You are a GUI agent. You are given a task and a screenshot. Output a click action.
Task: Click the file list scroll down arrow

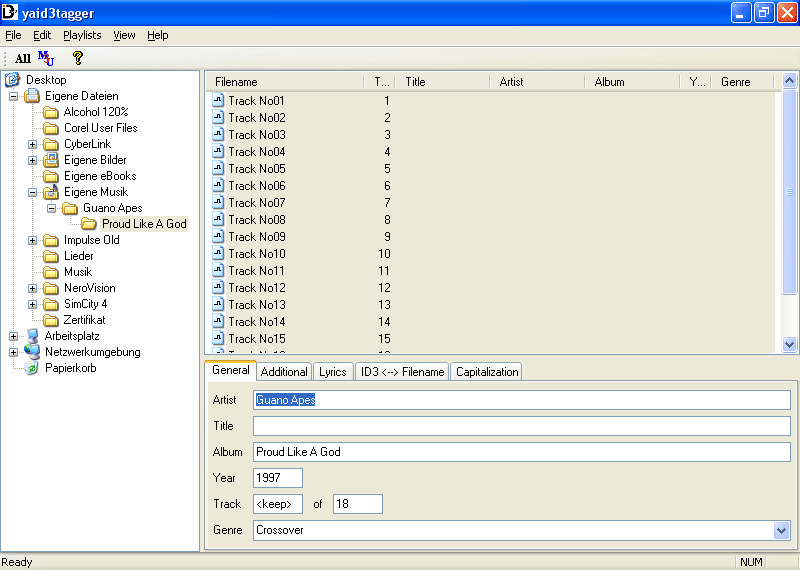pos(789,343)
